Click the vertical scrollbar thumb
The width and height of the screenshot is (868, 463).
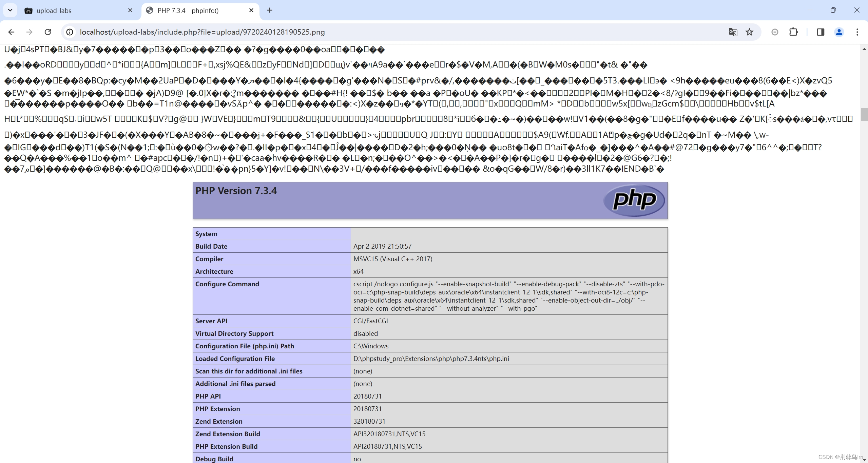click(864, 114)
